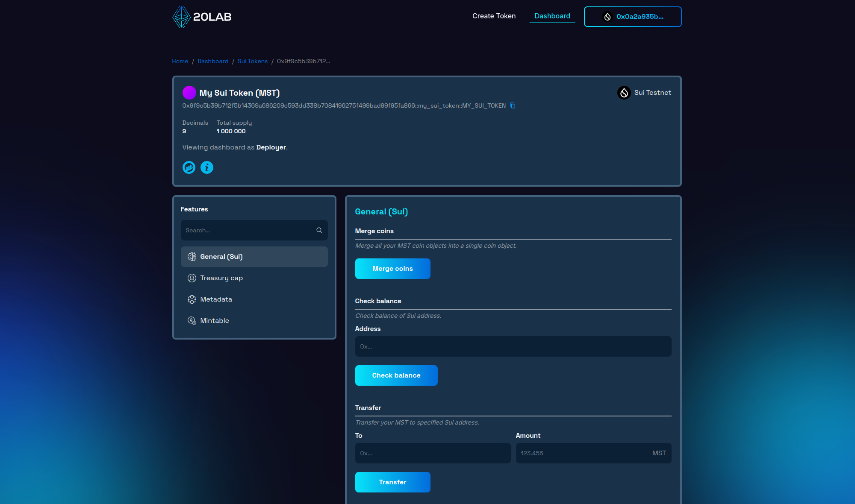
Task: Switch to the Dashboard nav tab
Action: [x=552, y=16]
